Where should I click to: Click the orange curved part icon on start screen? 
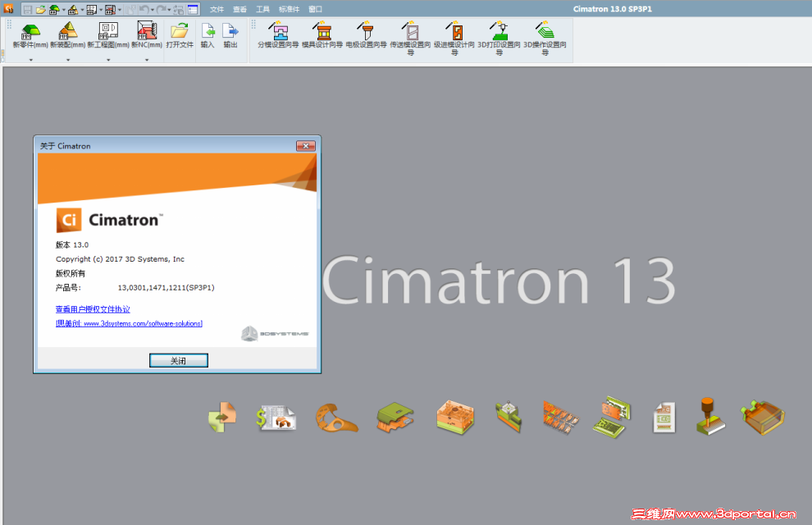tap(336, 418)
